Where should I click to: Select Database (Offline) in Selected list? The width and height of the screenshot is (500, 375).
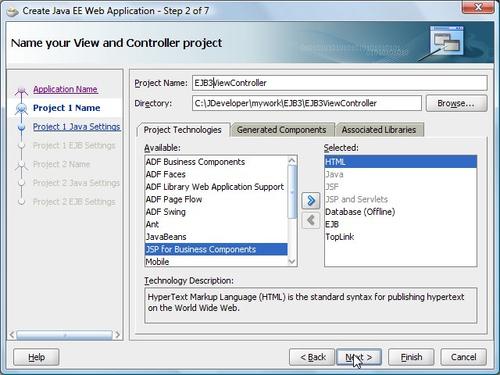tap(400, 212)
